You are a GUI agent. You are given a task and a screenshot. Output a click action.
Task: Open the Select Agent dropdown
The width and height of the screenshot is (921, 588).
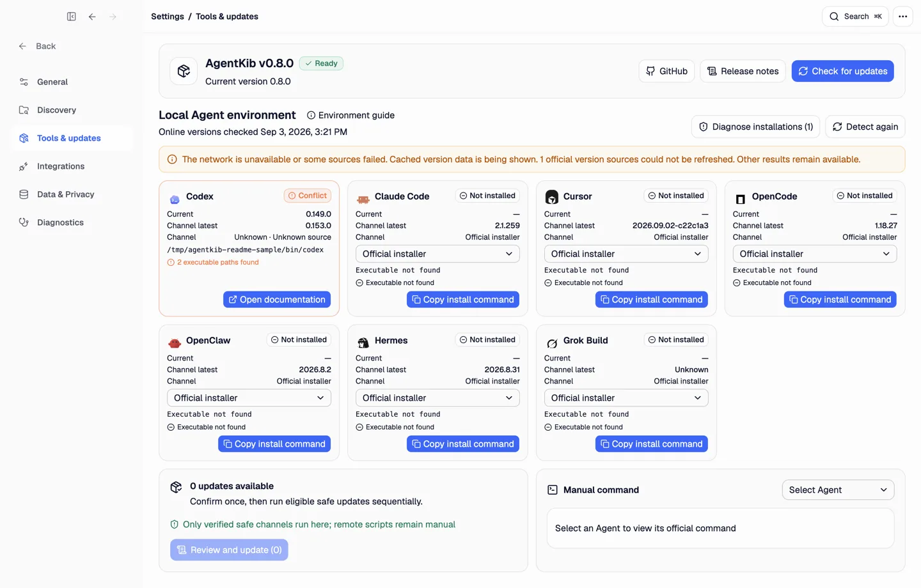click(x=838, y=490)
